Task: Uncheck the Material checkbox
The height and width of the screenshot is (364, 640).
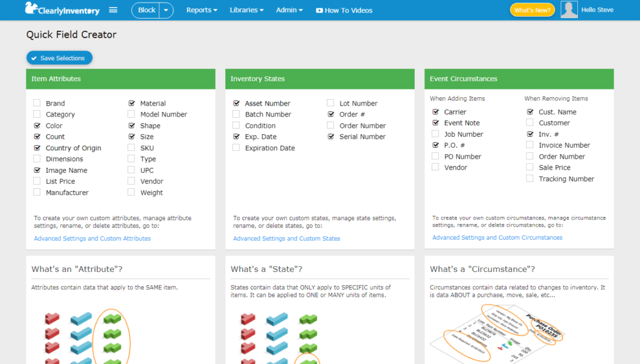Action: pos(131,103)
